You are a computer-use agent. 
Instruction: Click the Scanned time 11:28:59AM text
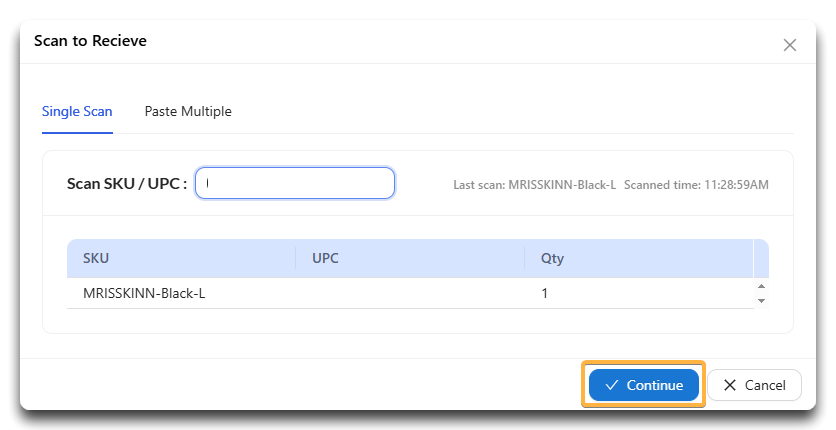click(696, 185)
